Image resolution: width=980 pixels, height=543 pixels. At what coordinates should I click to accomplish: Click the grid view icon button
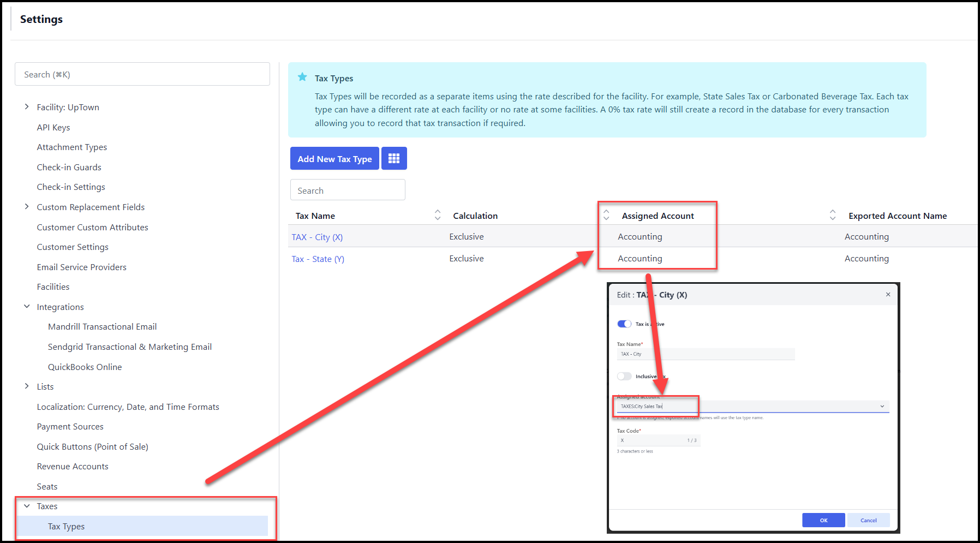click(x=394, y=158)
